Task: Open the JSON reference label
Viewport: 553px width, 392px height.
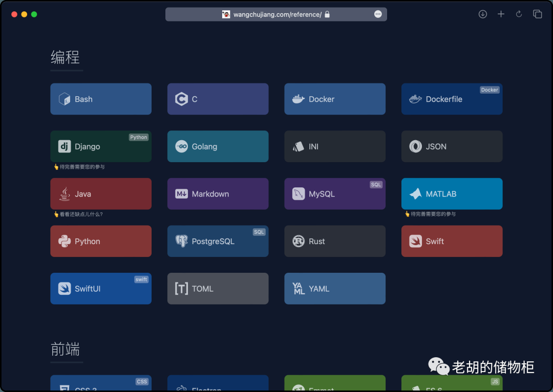Action: point(436,147)
